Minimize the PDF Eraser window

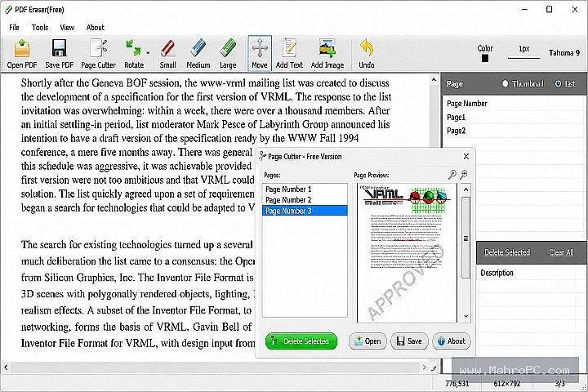tap(524, 9)
